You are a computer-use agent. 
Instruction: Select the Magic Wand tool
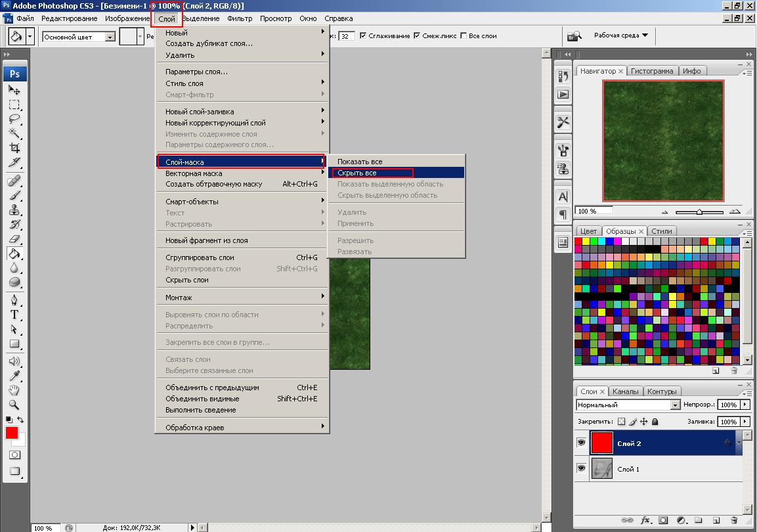point(14,133)
